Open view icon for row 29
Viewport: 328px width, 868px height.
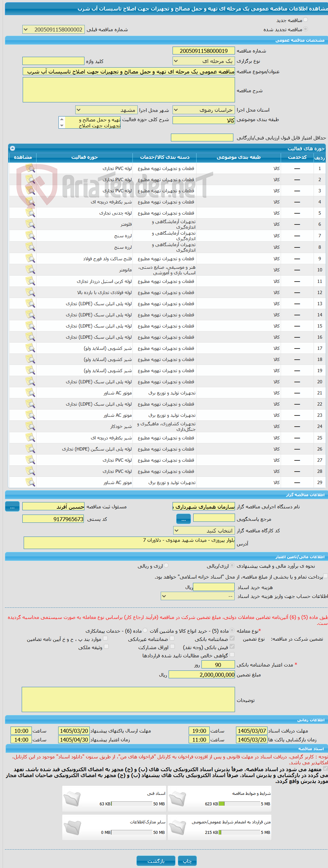click(30, 482)
